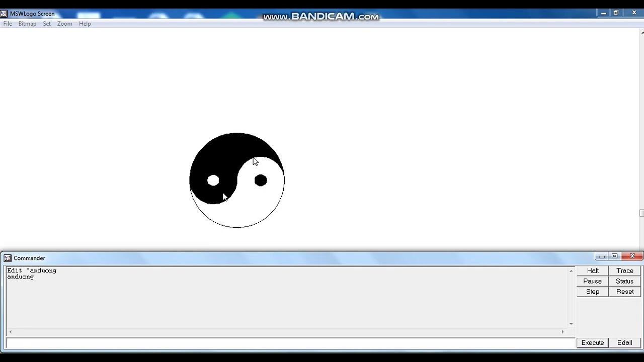Screen dimensions: 644x362
Task: Click the Commander window title icon
Action: (x=8, y=258)
